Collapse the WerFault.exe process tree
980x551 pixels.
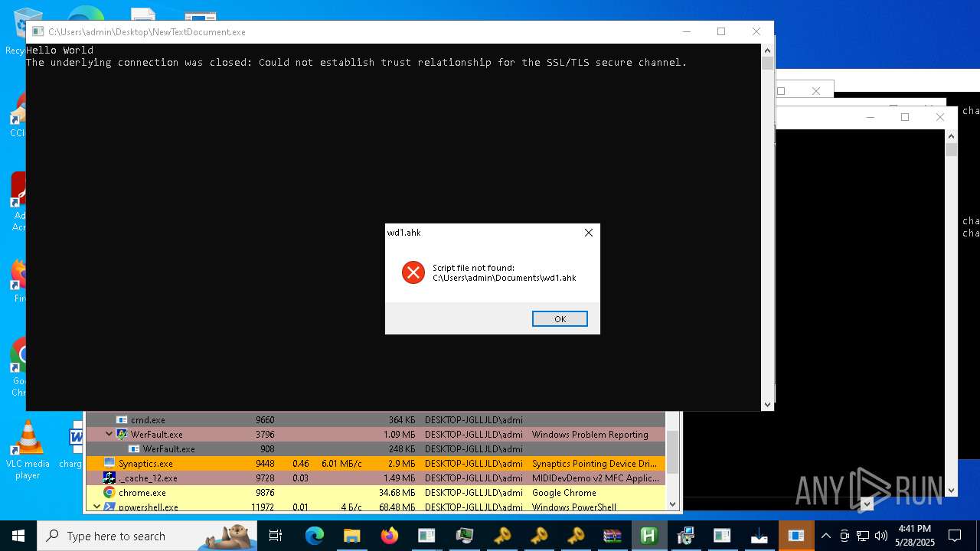(x=109, y=435)
